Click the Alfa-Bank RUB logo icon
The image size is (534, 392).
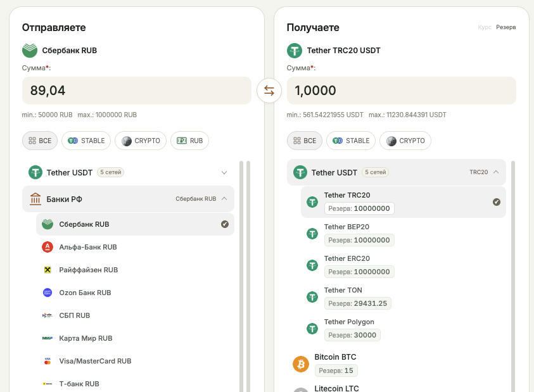pyautogui.click(x=48, y=247)
